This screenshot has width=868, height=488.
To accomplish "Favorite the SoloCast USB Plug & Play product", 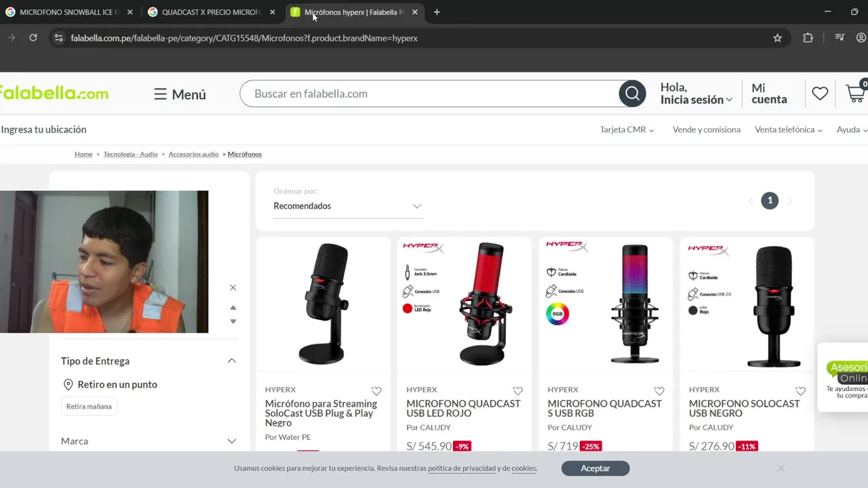I will 376,391.
